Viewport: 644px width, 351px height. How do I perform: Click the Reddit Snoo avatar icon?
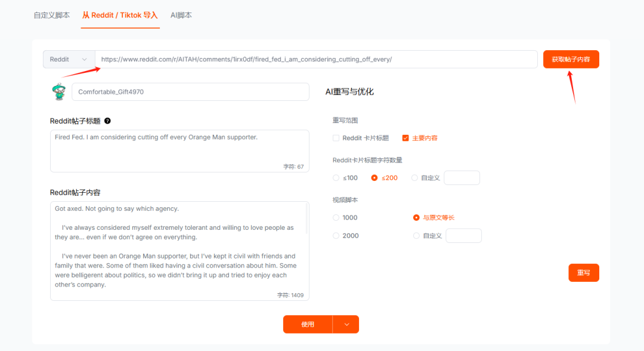point(58,91)
